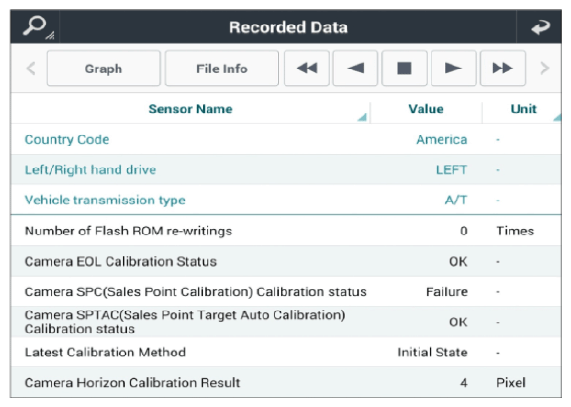Open the Graph view
The width and height of the screenshot is (571, 407).
point(103,68)
